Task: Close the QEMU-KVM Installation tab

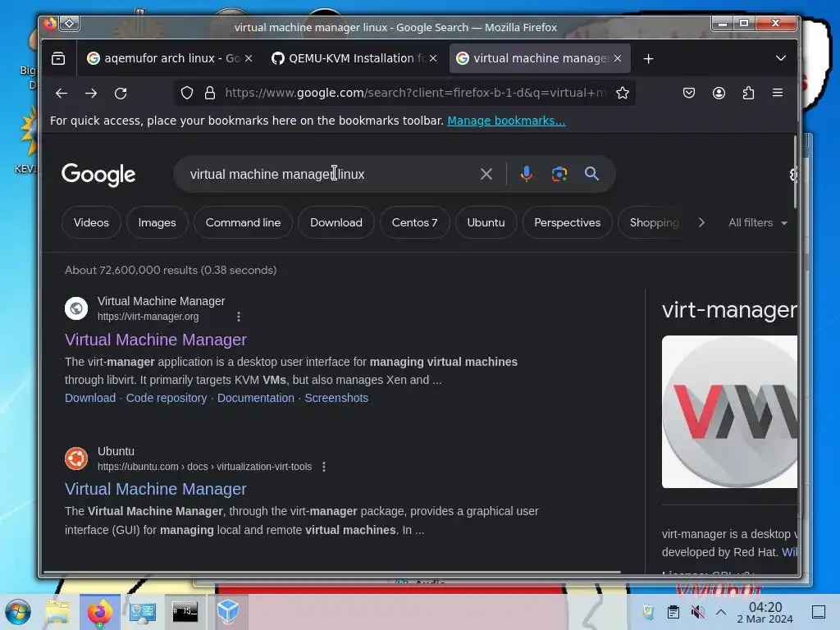Action: (433, 58)
